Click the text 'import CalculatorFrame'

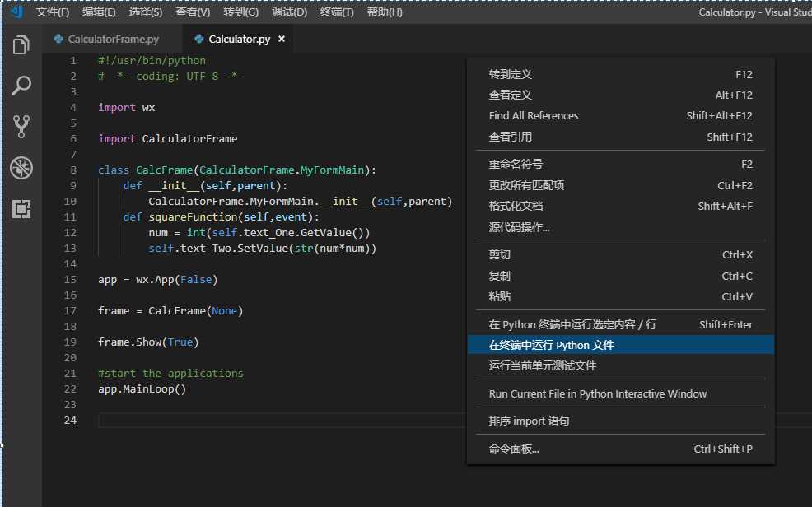[168, 138]
